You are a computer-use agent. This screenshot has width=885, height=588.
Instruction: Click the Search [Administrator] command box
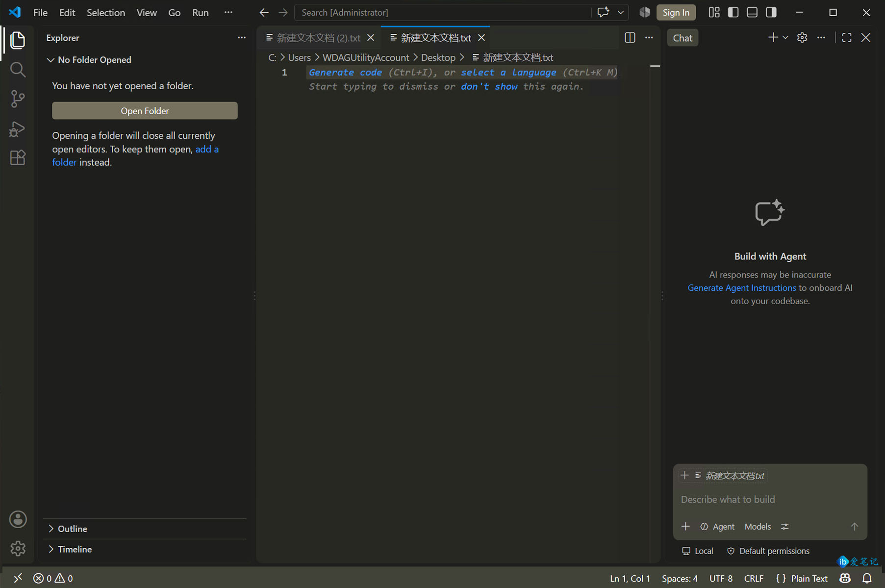(x=443, y=12)
